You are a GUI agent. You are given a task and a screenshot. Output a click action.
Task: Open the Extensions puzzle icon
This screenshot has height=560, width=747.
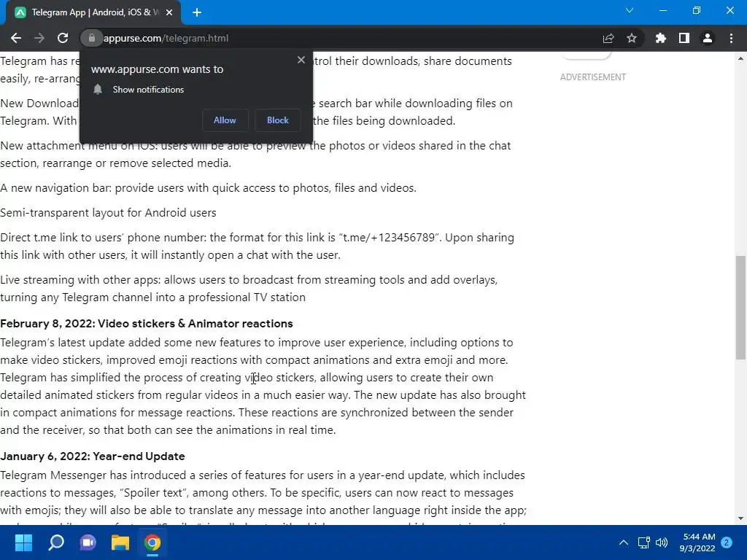pyautogui.click(x=661, y=38)
